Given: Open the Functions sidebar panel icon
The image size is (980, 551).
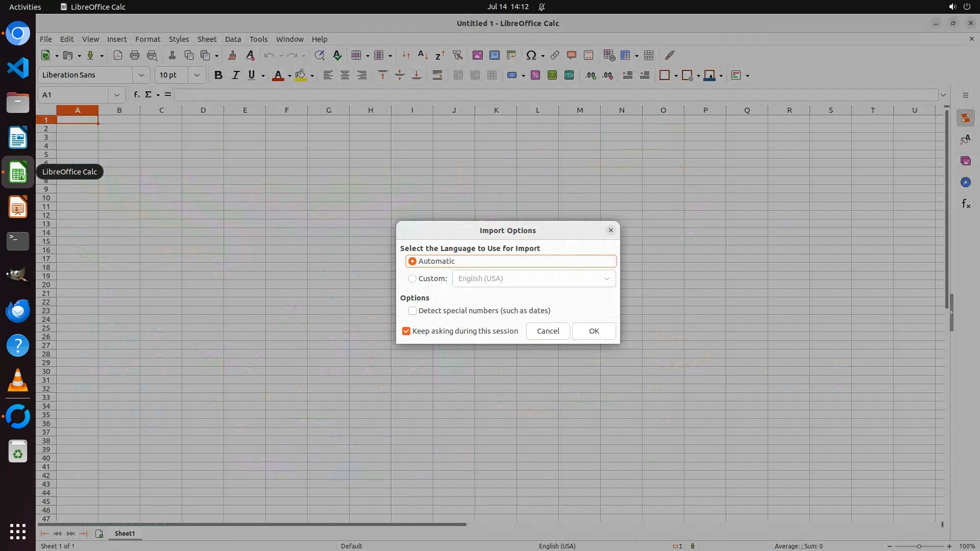Looking at the screenshot, I should [965, 204].
